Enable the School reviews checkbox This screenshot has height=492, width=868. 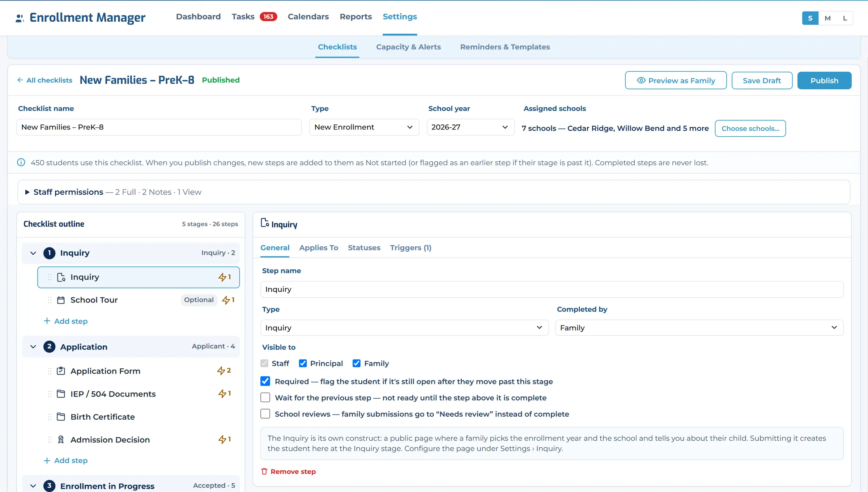pos(265,413)
